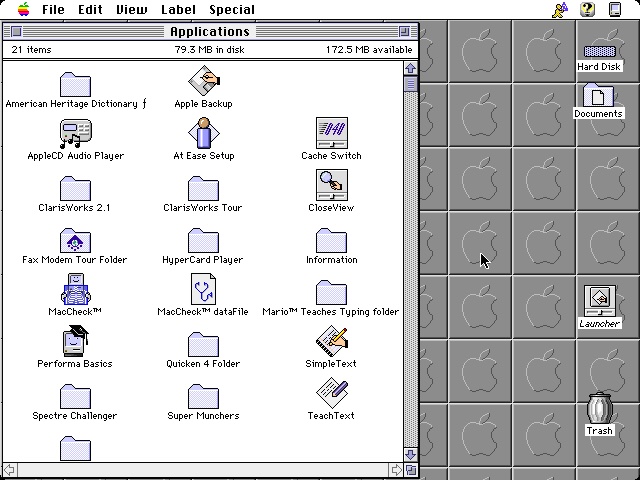The width and height of the screenshot is (640, 480).
Task: Select the SimpleText application icon
Action: click(x=331, y=341)
